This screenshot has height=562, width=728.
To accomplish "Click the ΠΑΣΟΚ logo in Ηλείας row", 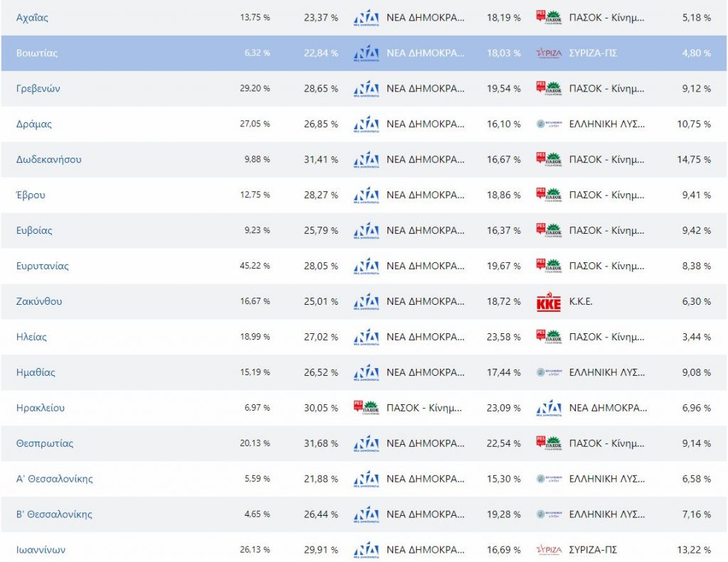I will pos(549,337).
